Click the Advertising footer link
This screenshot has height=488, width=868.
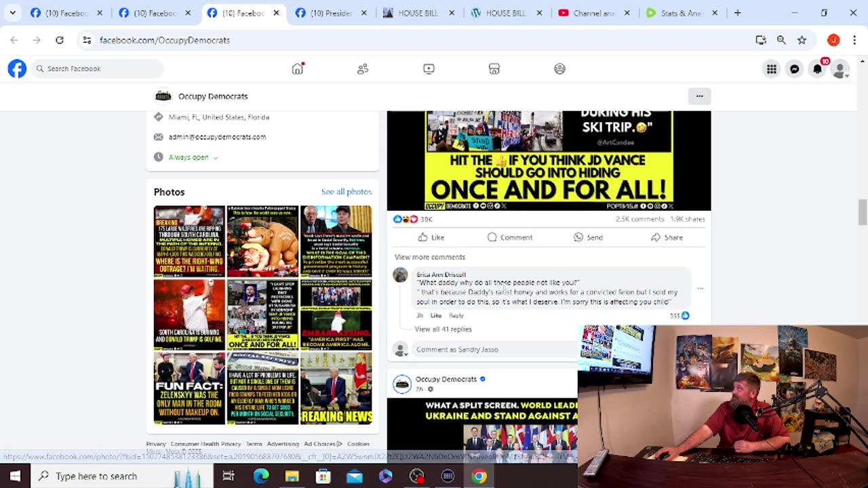click(x=283, y=444)
